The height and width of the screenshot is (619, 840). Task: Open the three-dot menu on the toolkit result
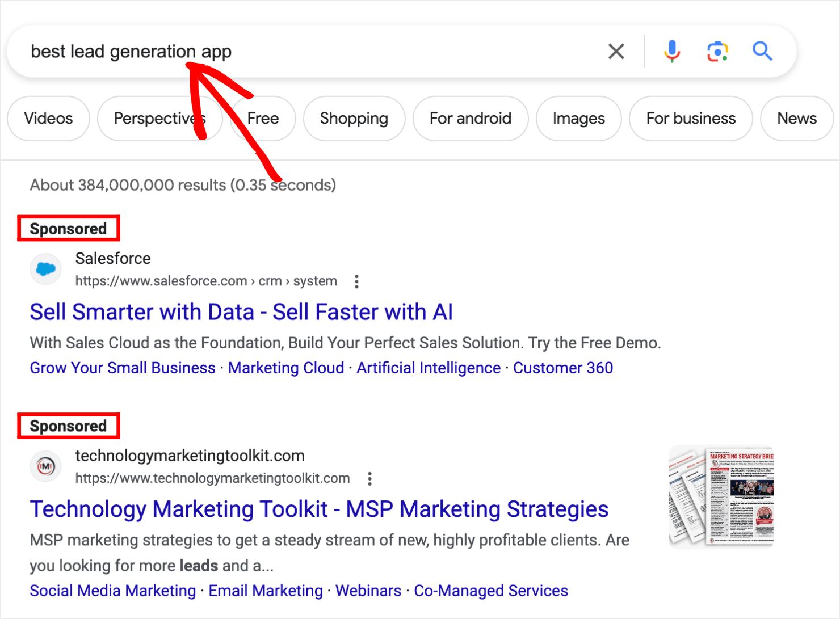369,479
